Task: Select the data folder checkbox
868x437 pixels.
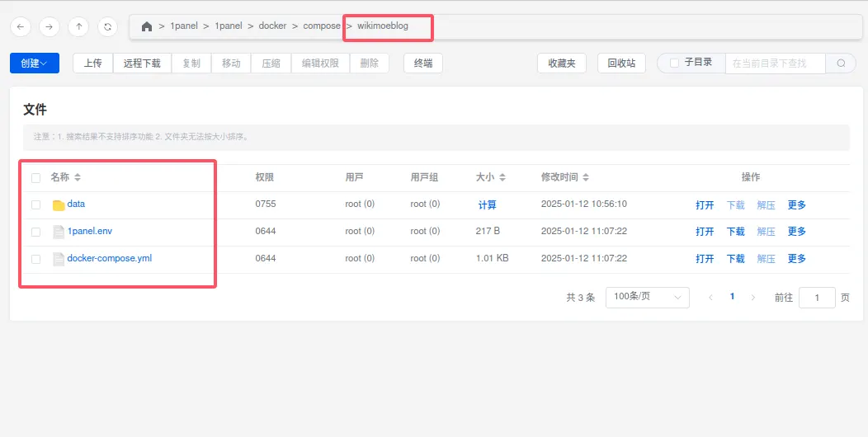Action: [36, 204]
